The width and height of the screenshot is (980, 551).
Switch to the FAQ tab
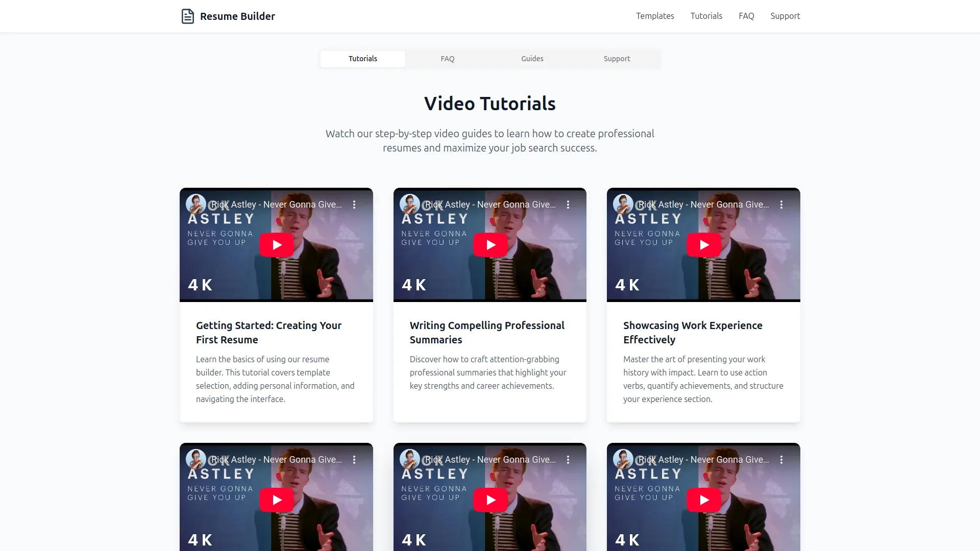(447, 59)
